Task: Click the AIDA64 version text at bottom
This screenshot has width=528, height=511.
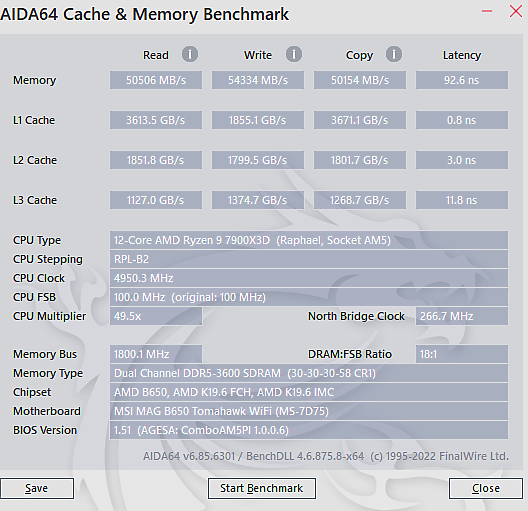Action: tap(326, 456)
